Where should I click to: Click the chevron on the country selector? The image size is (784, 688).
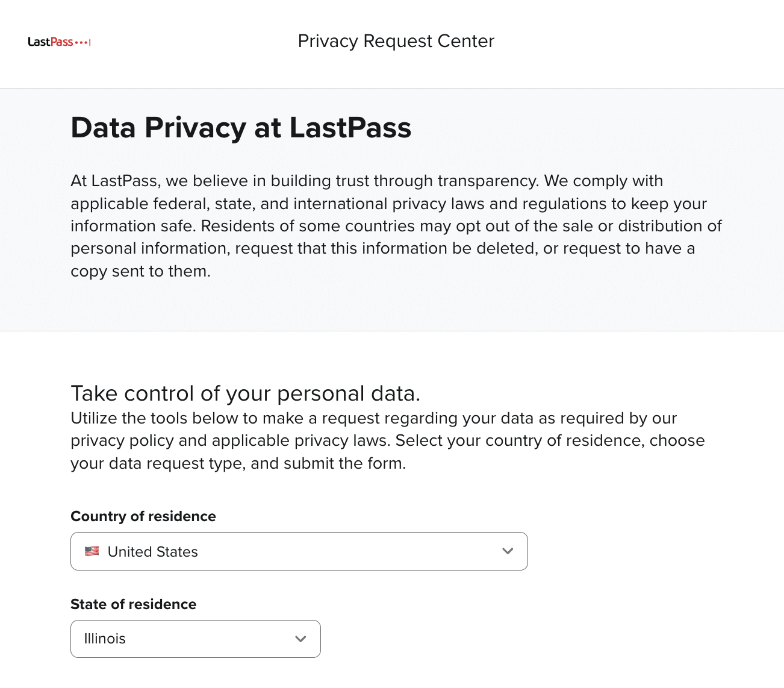click(508, 551)
